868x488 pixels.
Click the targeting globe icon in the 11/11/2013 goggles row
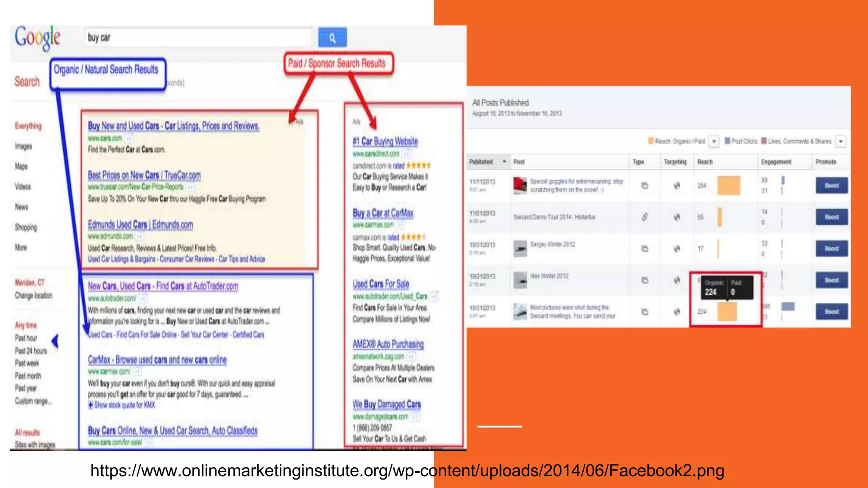677,186
